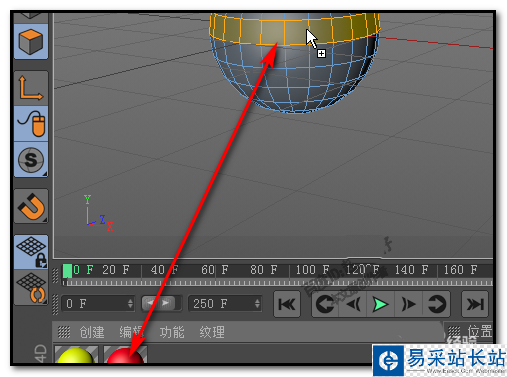The image size is (507, 377).
Task: Click the Planar Workplane rotating grid icon
Action: point(31,288)
